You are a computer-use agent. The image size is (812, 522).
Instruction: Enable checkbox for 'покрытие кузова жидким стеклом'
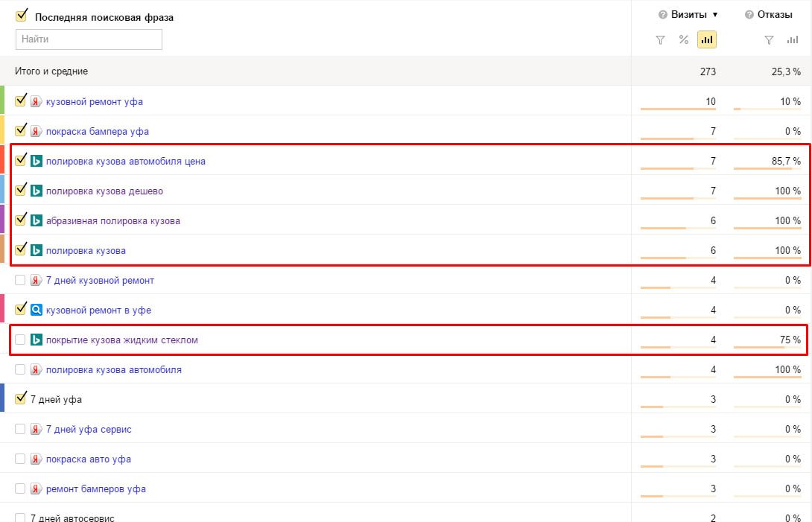point(20,340)
